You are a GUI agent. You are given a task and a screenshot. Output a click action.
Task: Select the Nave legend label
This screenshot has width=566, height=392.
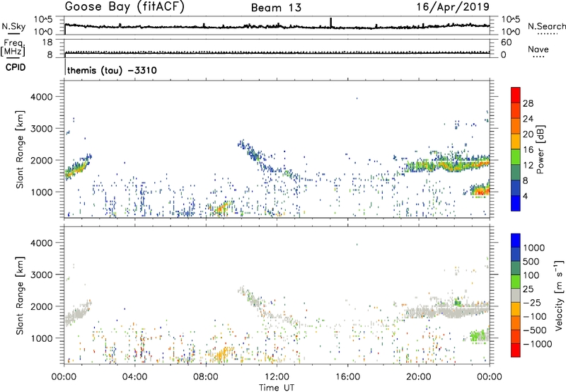point(538,49)
